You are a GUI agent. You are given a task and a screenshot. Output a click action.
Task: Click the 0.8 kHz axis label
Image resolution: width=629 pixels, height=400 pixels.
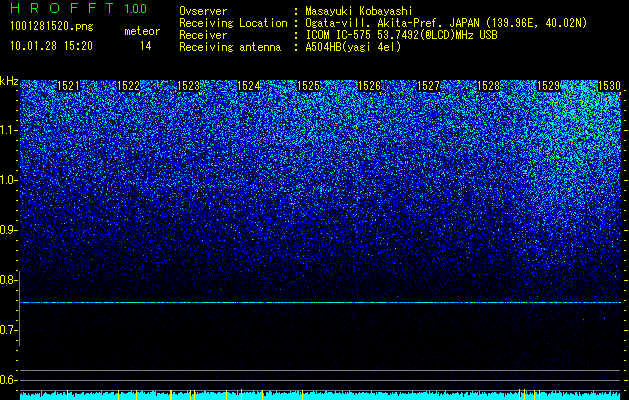click(8, 280)
